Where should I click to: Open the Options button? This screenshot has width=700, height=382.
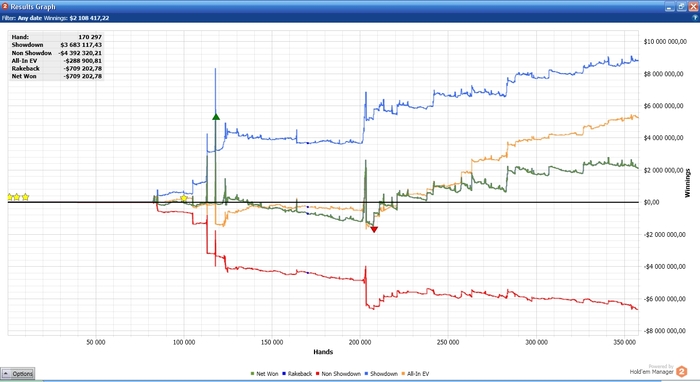[18, 374]
